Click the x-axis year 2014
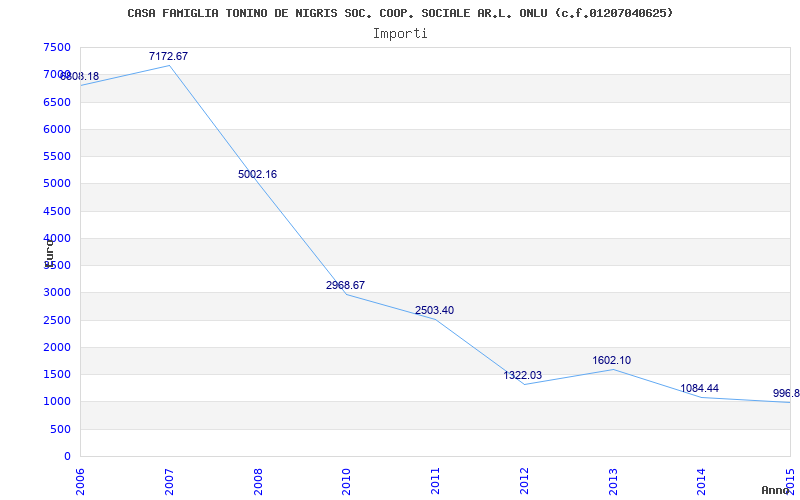The width and height of the screenshot is (800, 500). [x=701, y=482]
